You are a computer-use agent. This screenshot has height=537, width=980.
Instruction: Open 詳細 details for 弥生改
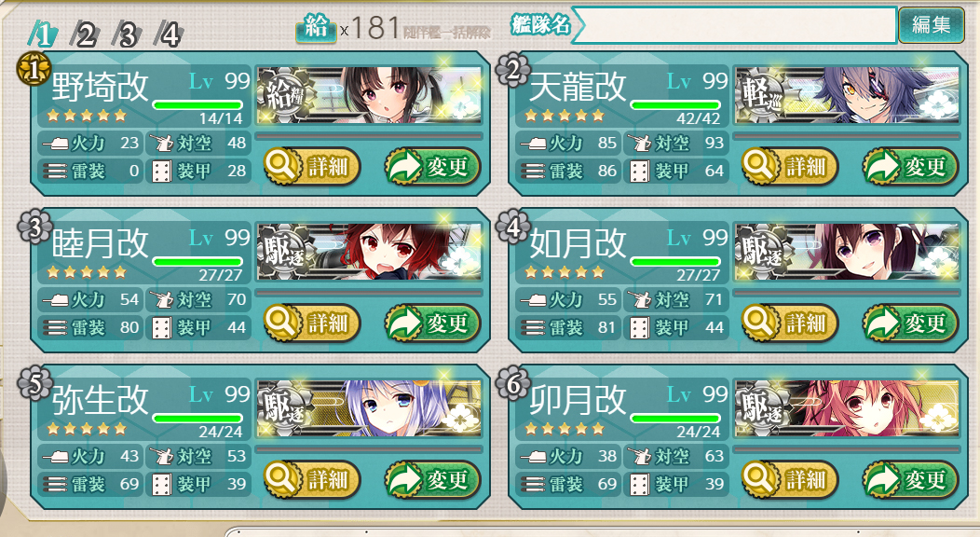tap(312, 479)
